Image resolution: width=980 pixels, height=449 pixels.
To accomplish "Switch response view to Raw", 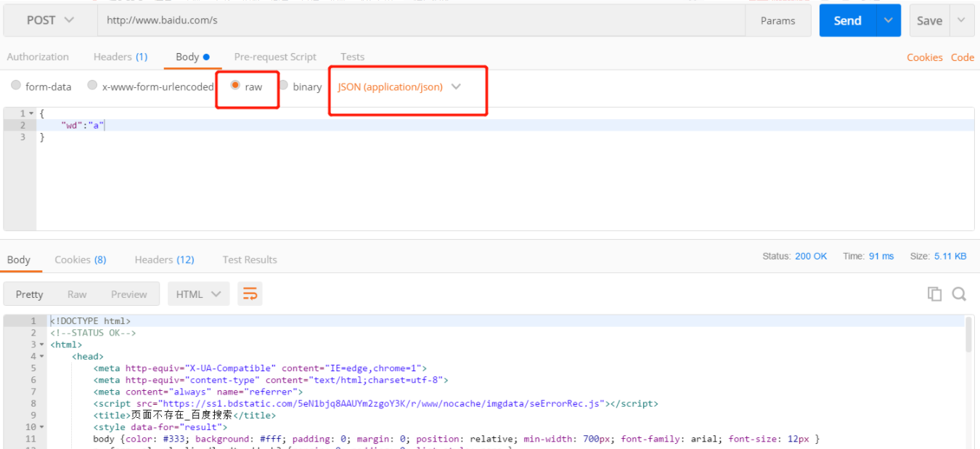I will point(77,294).
